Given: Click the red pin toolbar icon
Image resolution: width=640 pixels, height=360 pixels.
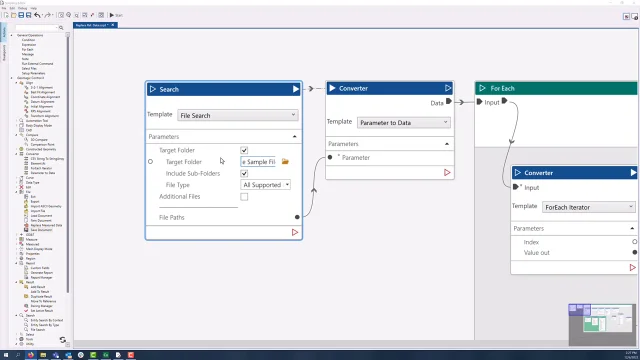Looking at the screenshot, I should coord(92,15).
